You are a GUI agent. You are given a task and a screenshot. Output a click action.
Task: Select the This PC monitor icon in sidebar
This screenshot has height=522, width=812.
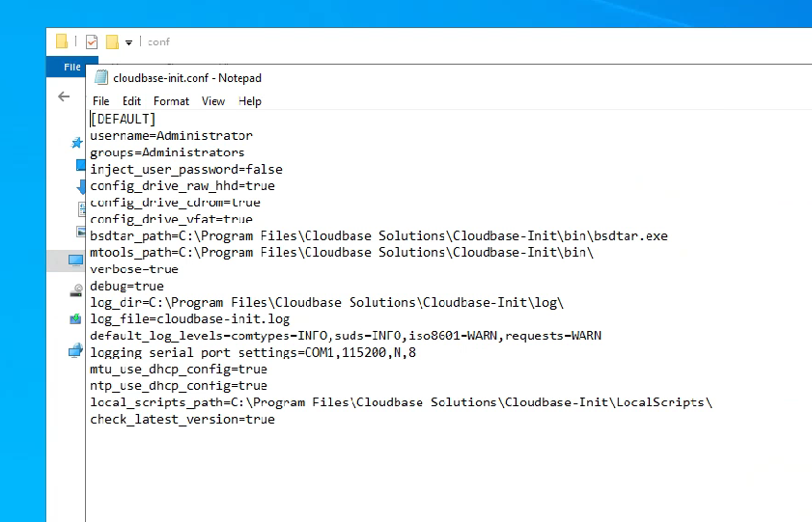tap(76, 261)
